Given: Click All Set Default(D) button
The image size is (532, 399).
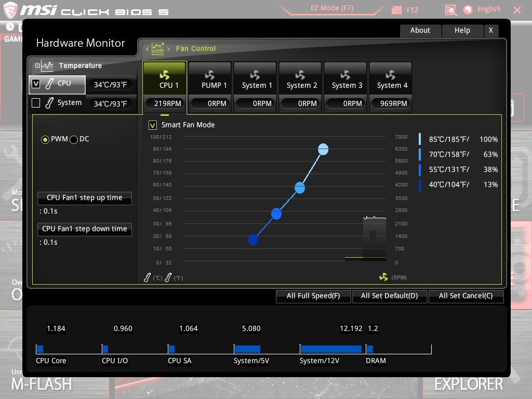Looking at the screenshot, I should coord(390,296).
